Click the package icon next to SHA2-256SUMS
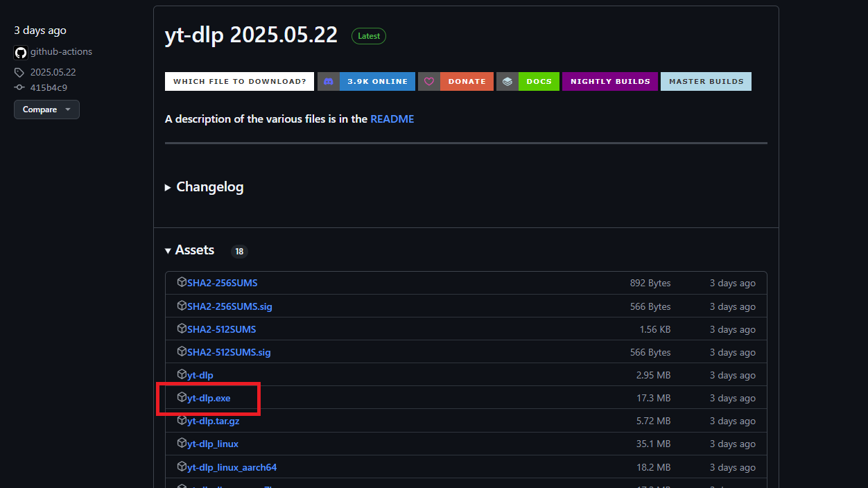The image size is (868, 488). click(182, 282)
